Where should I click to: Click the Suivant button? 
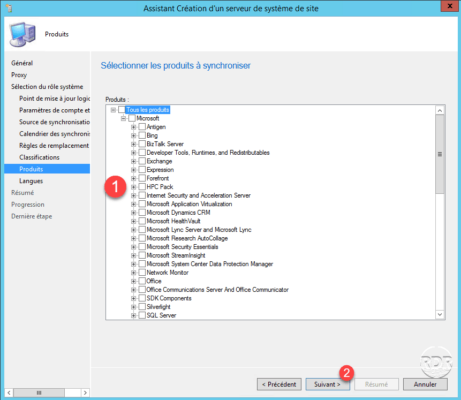[327, 384]
